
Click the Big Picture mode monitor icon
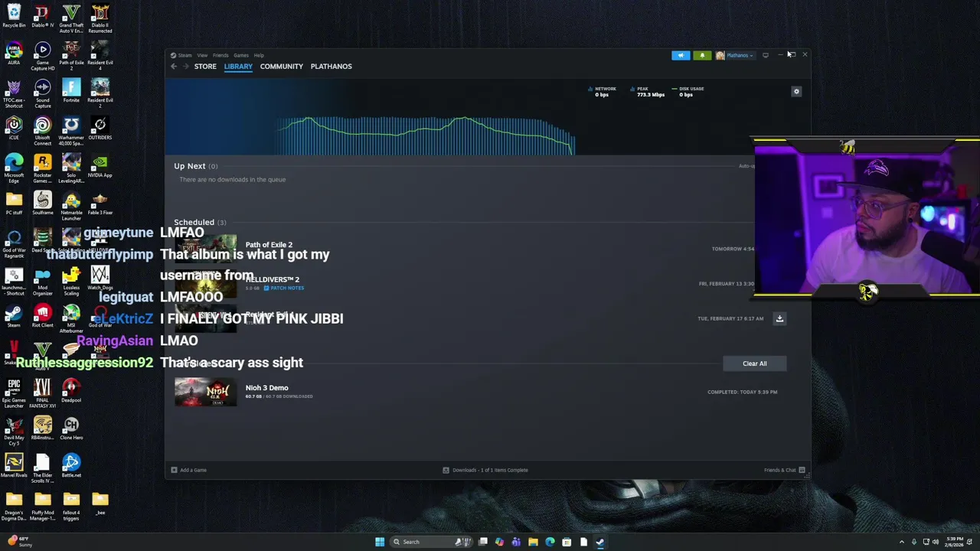pyautogui.click(x=766, y=55)
